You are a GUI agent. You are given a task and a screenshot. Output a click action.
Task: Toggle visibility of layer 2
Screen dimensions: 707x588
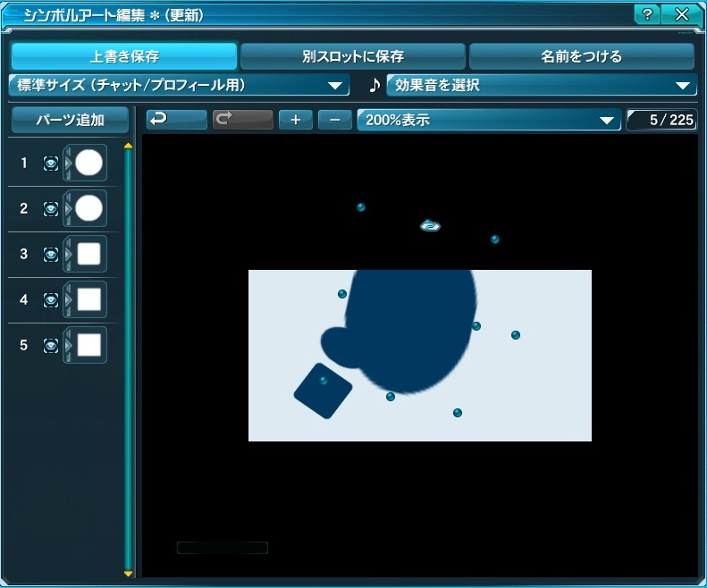(x=50, y=209)
